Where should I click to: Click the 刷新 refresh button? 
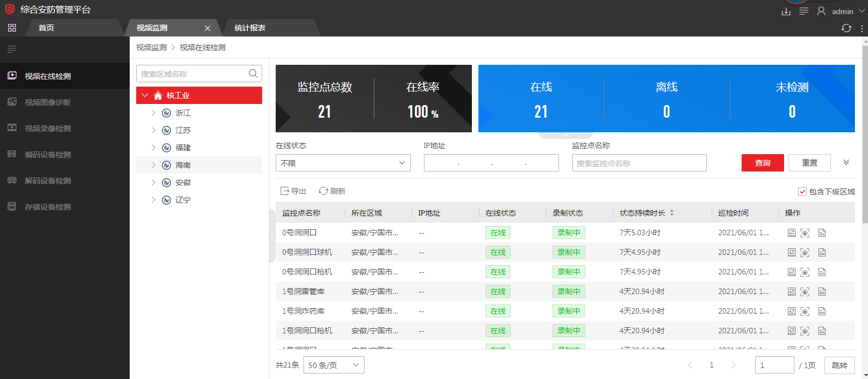tap(332, 191)
